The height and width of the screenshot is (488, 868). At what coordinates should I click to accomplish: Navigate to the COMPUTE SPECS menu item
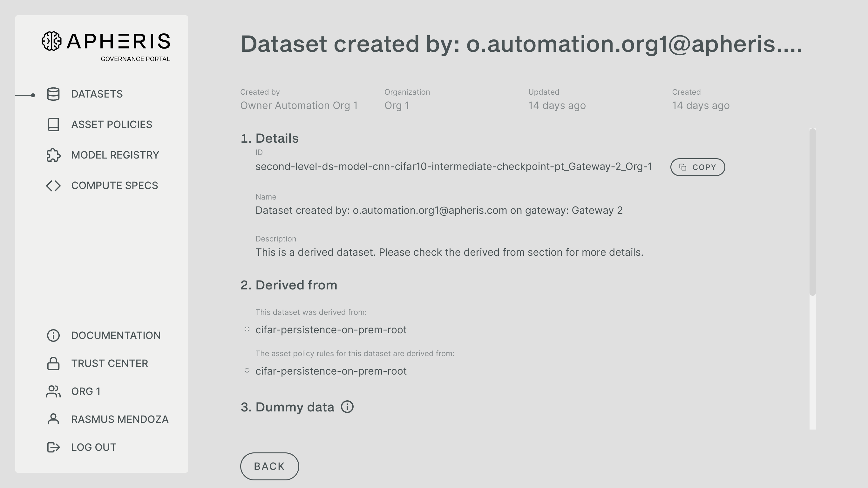point(115,186)
